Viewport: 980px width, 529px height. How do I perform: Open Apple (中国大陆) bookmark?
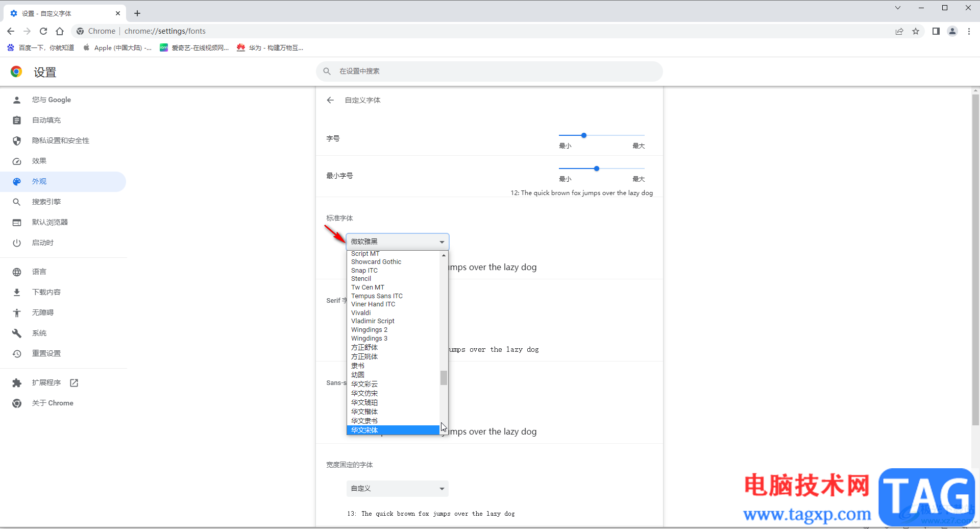(x=117, y=47)
